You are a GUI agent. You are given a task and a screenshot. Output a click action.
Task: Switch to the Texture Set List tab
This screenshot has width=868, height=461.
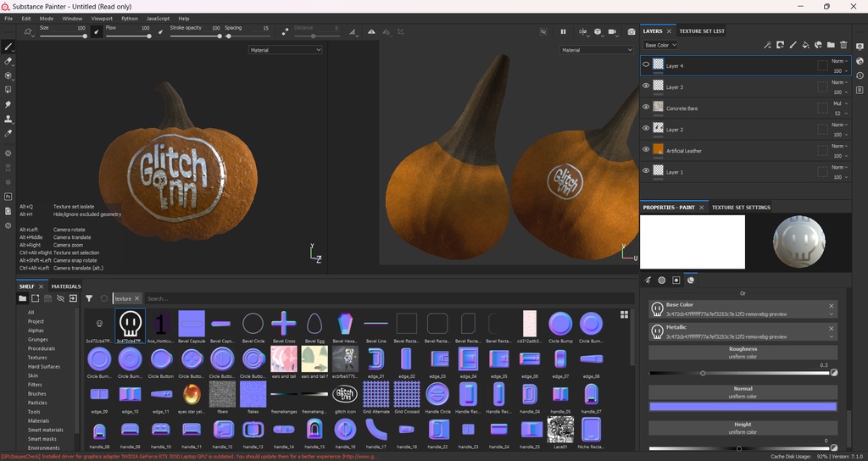[x=701, y=31]
